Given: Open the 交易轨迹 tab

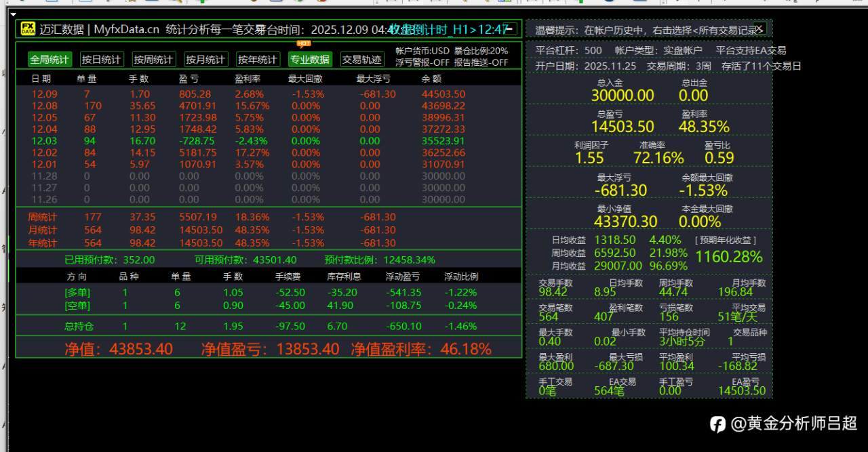Looking at the screenshot, I should [x=361, y=60].
